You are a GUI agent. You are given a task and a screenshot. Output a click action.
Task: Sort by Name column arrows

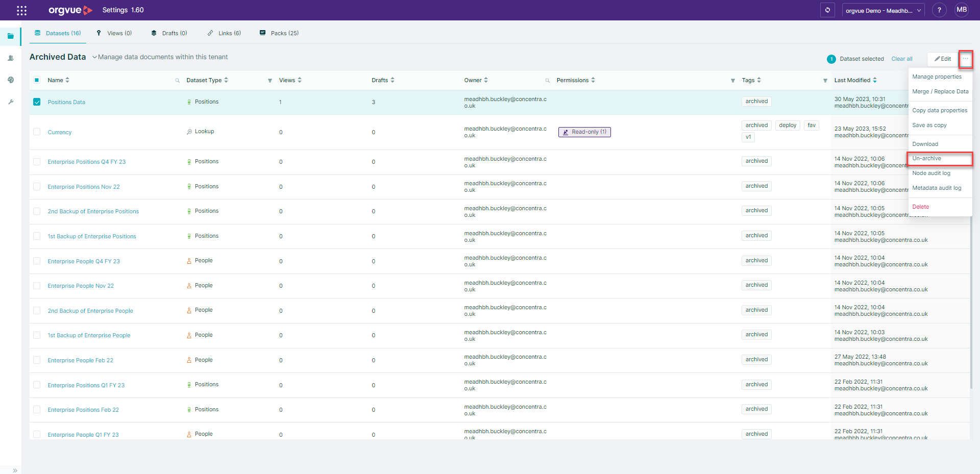[67, 80]
